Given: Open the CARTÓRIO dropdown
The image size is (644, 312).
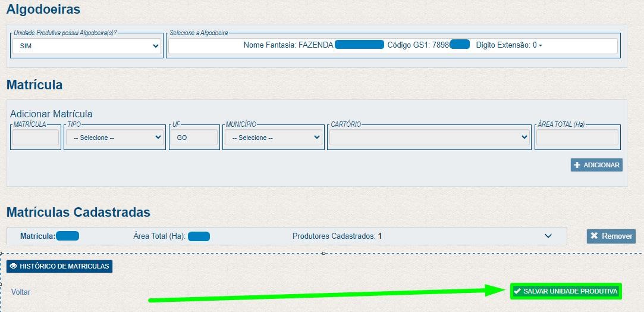Looking at the screenshot, I should click(x=429, y=138).
